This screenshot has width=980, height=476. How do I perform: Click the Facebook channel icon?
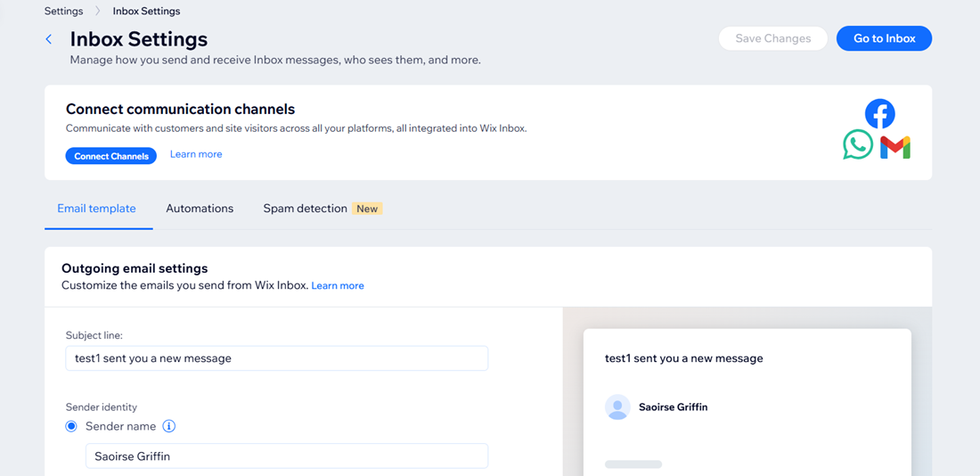pos(879,114)
